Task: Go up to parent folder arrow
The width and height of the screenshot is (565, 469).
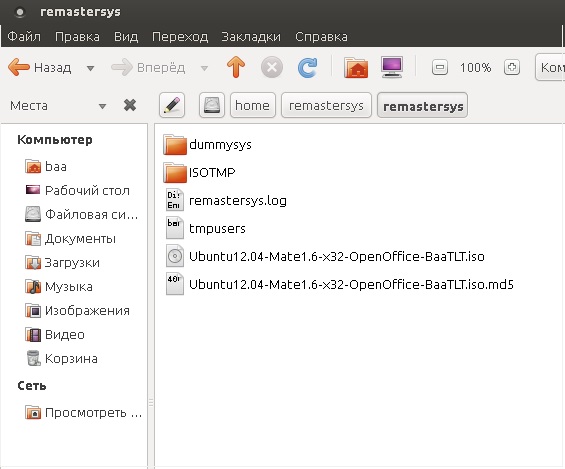Action: pos(236,67)
